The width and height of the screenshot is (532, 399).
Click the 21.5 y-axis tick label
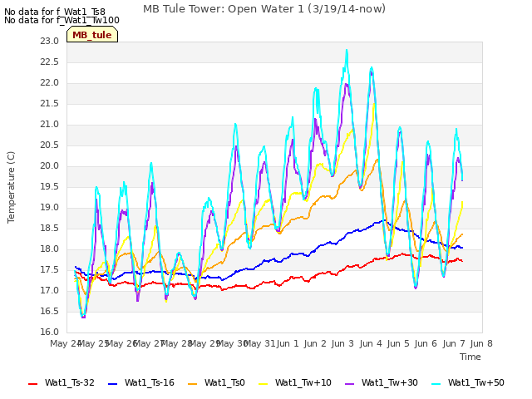(x=50, y=103)
